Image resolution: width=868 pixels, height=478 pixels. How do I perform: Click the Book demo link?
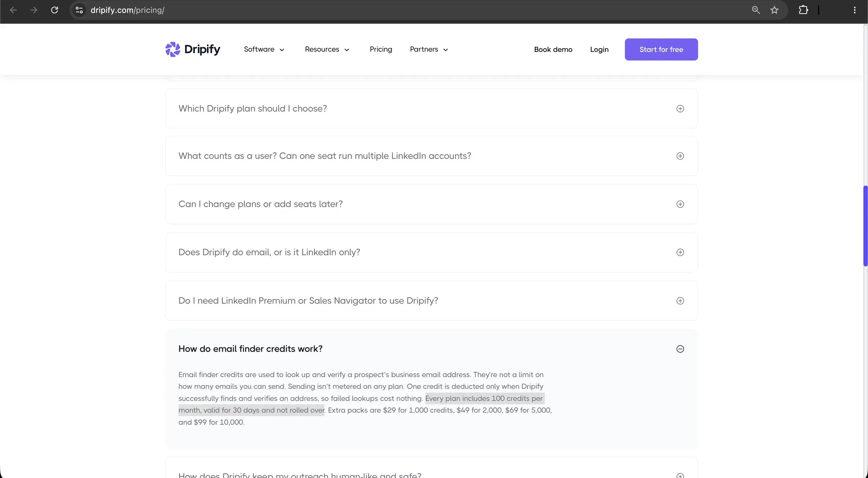click(553, 49)
